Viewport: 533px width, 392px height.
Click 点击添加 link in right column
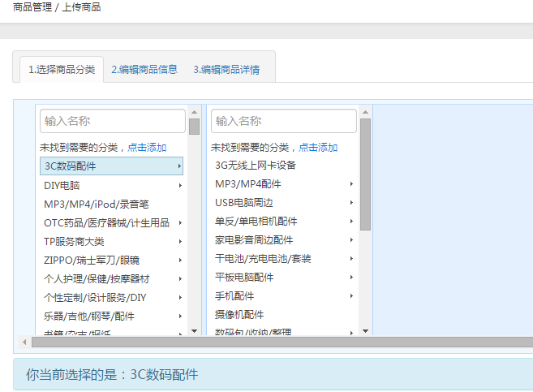(318, 148)
